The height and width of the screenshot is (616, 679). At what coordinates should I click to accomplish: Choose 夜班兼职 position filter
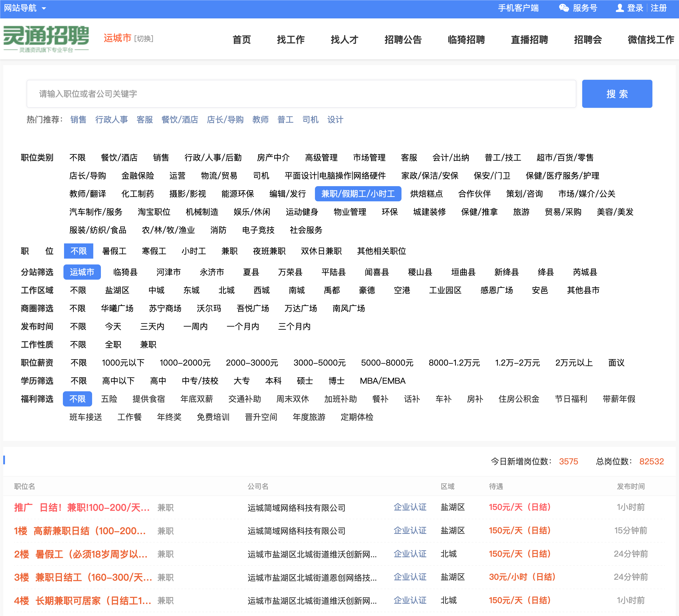(269, 251)
